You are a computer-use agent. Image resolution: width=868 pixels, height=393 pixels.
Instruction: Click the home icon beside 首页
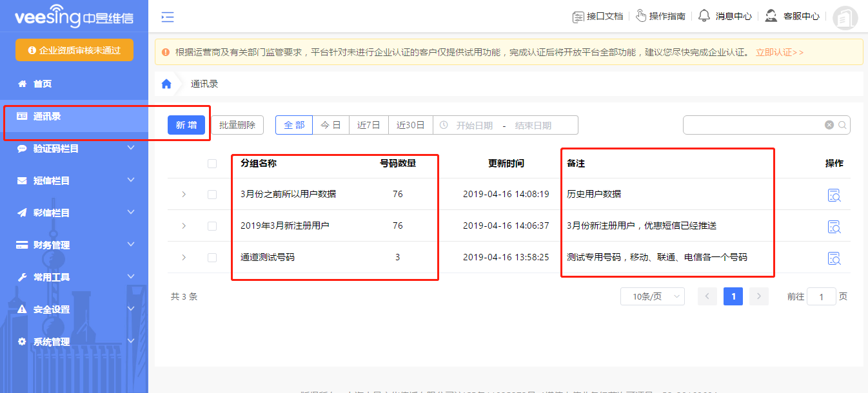point(22,84)
